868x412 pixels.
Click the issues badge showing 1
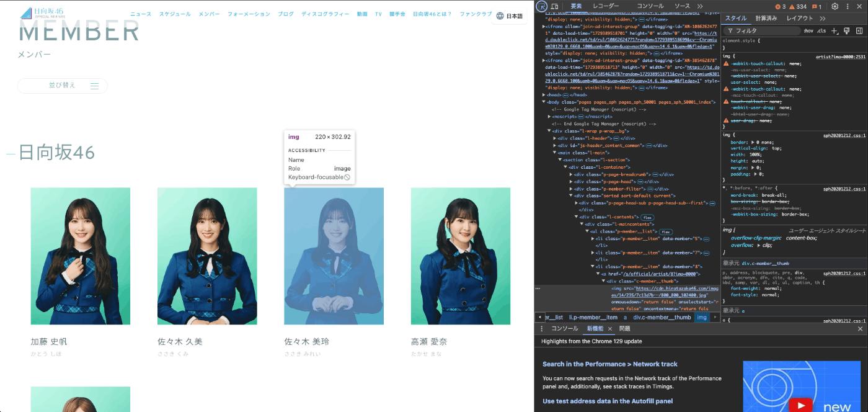coord(817,6)
